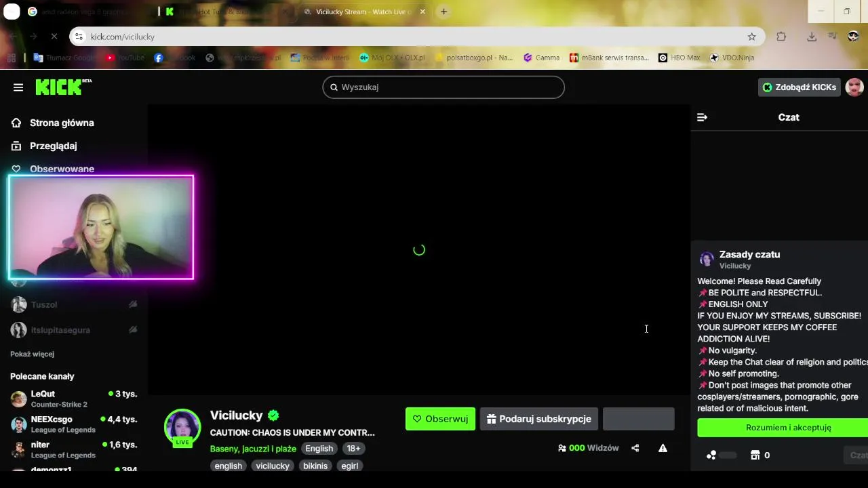Image resolution: width=868 pixels, height=488 pixels.
Task: Open the hamburger menu next to the KICK logo
Action: (x=18, y=87)
